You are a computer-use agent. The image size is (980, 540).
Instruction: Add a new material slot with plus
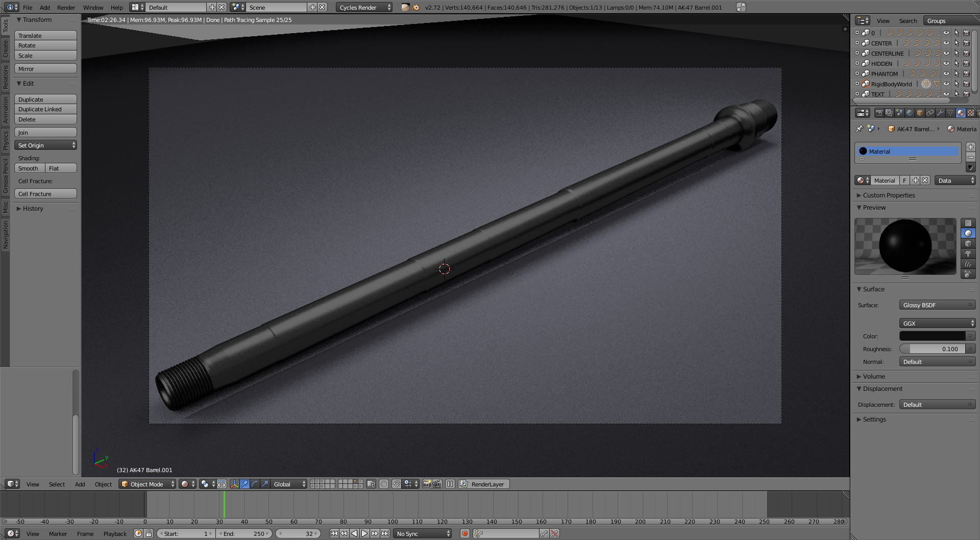tap(971, 147)
